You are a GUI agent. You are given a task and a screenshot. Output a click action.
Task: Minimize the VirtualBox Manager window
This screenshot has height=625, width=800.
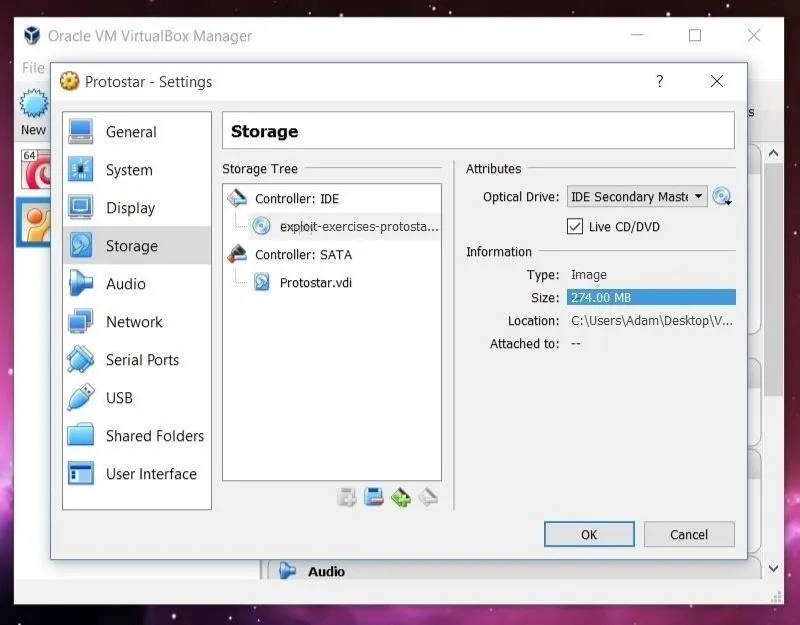tap(637, 35)
